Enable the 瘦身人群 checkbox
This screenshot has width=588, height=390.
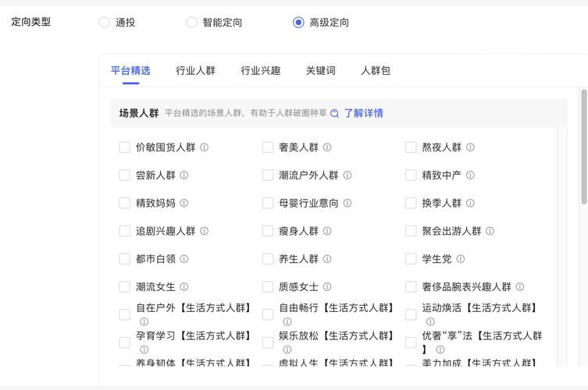pyautogui.click(x=268, y=231)
